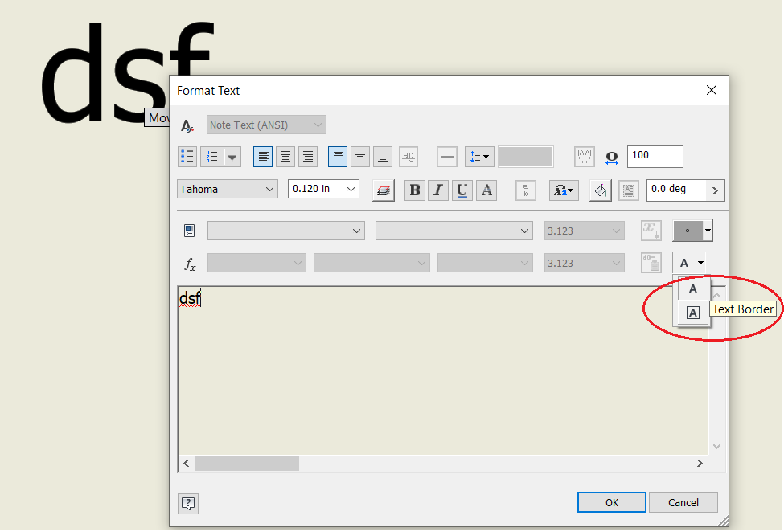784x532 pixels.
Task: Open the line spacing icon
Action: [x=478, y=156]
